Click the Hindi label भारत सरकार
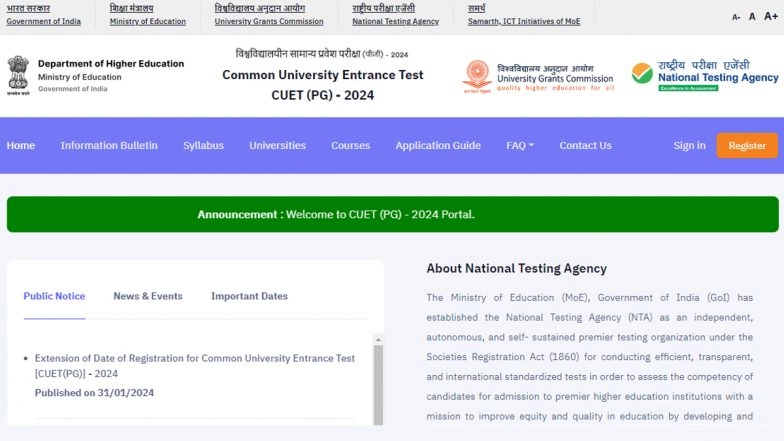This screenshot has width=784, height=441. [x=28, y=8]
